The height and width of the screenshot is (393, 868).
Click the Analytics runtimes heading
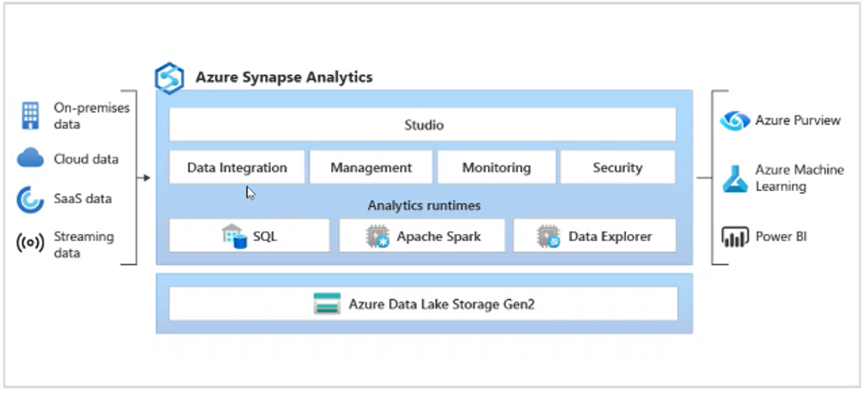pyautogui.click(x=424, y=205)
